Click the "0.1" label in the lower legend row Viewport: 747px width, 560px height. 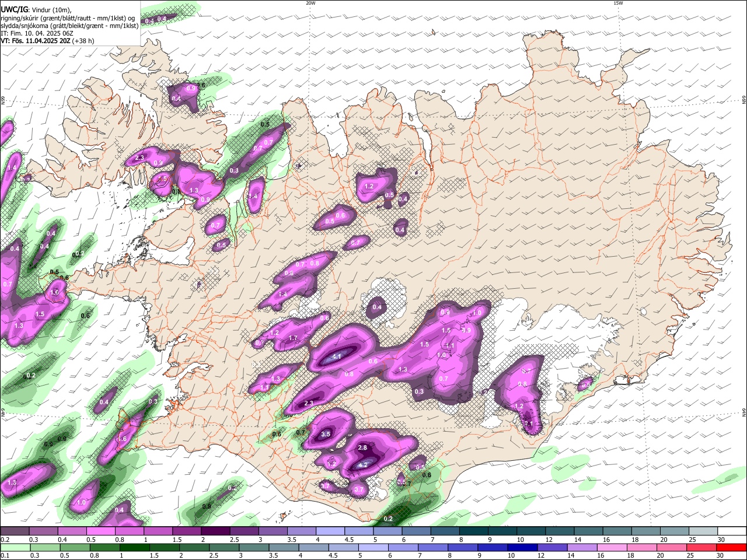[x=4, y=555]
